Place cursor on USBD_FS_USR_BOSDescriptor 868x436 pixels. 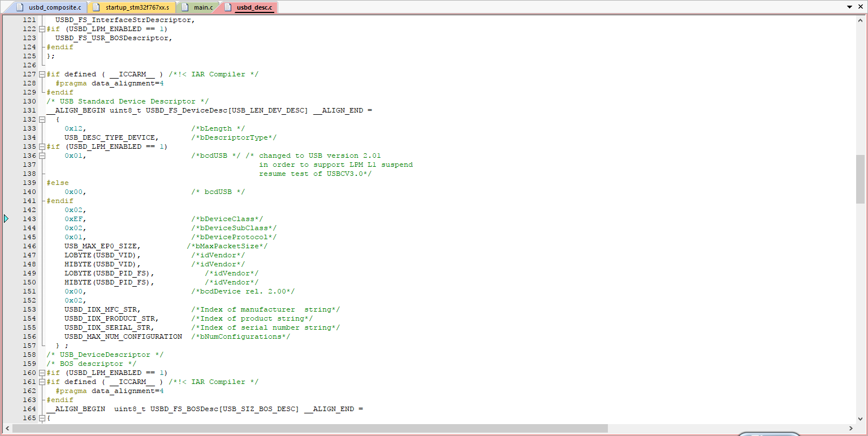pyautogui.click(x=111, y=38)
